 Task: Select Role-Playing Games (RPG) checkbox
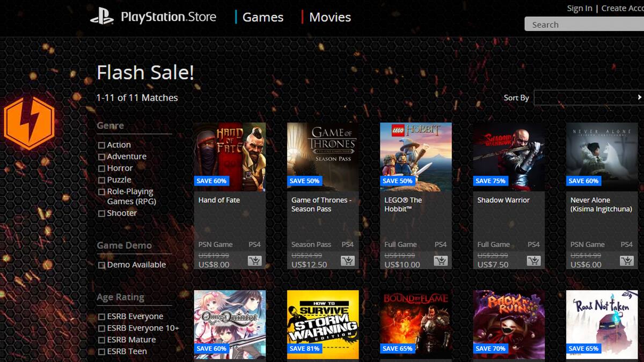[101, 192]
